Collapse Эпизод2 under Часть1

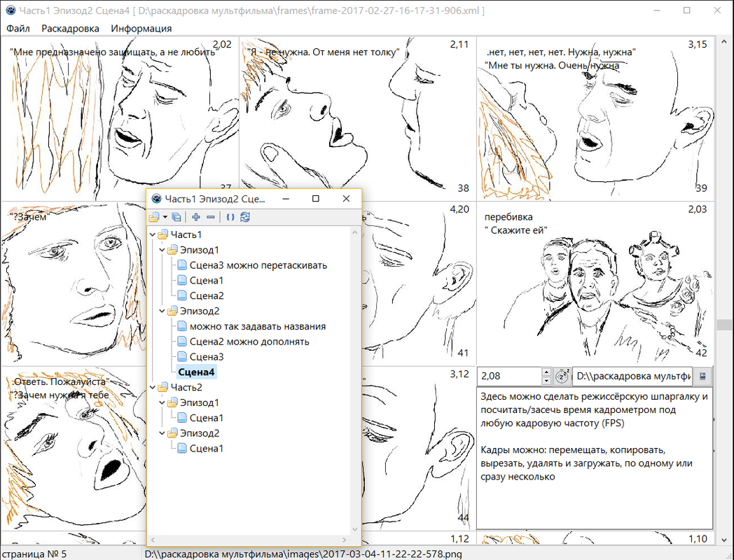click(161, 311)
